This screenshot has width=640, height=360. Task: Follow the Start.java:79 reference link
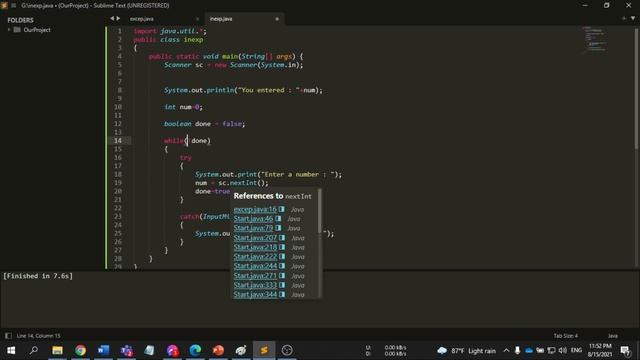(x=253, y=228)
